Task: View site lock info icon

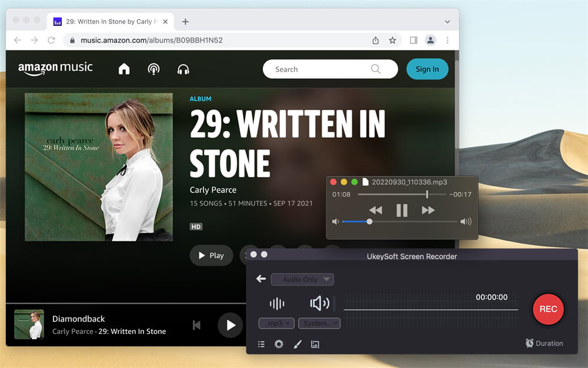Action: coord(72,40)
